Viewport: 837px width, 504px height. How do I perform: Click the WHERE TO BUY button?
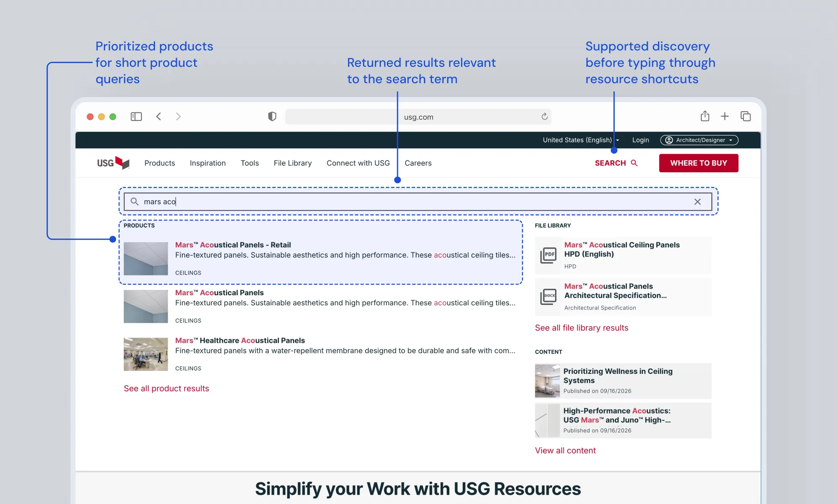pyautogui.click(x=698, y=163)
